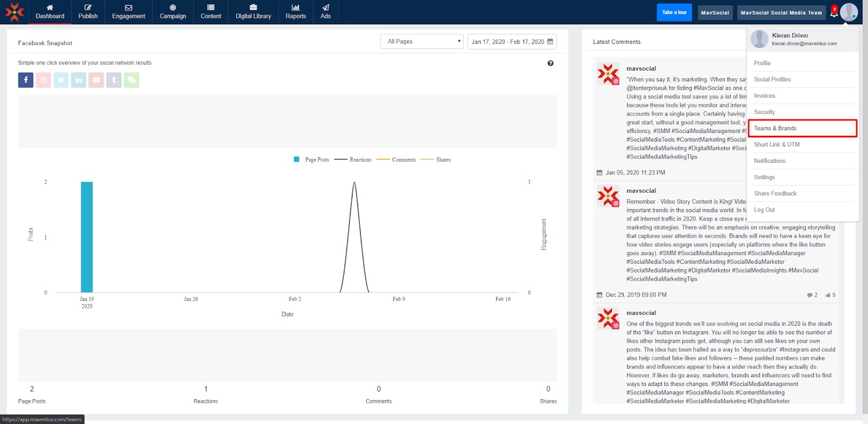Switch snapshot to Instagram icon
Screen dimensions: 868x424
[x=43, y=80]
